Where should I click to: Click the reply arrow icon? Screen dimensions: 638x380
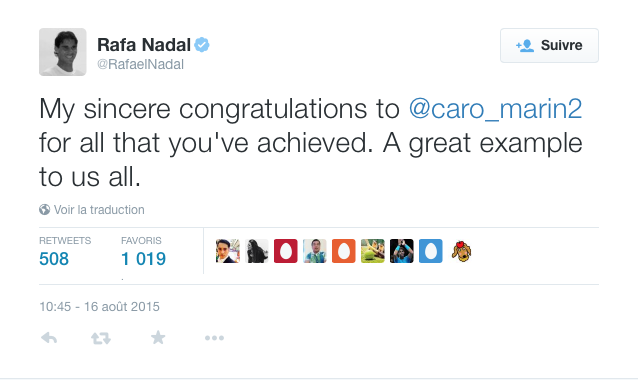[x=49, y=338]
